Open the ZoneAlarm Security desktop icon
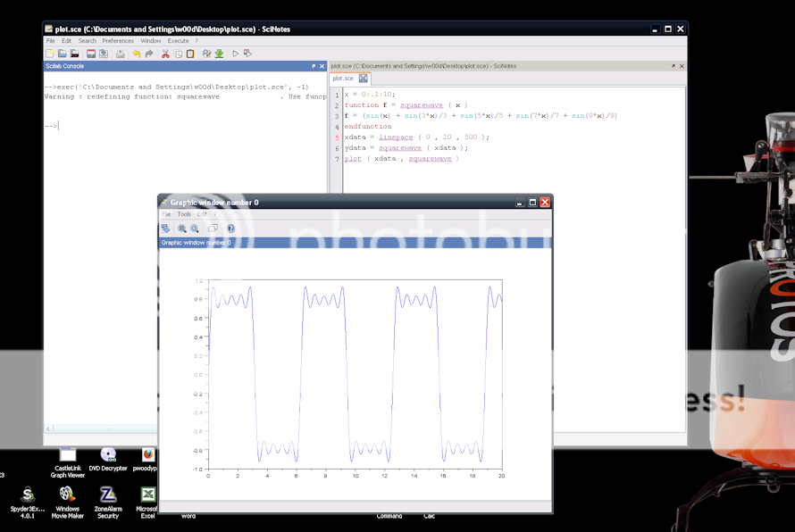 tap(108, 503)
